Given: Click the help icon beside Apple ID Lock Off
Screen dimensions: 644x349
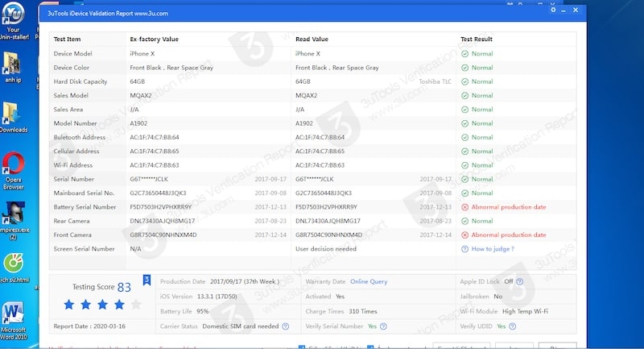Looking at the screenshot, I should pyautogui.click(x=519, y=281).
